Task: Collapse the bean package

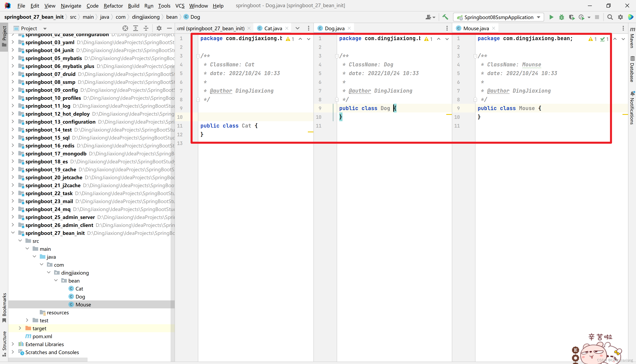Action: pyautogui.click(x=56, y=280)
